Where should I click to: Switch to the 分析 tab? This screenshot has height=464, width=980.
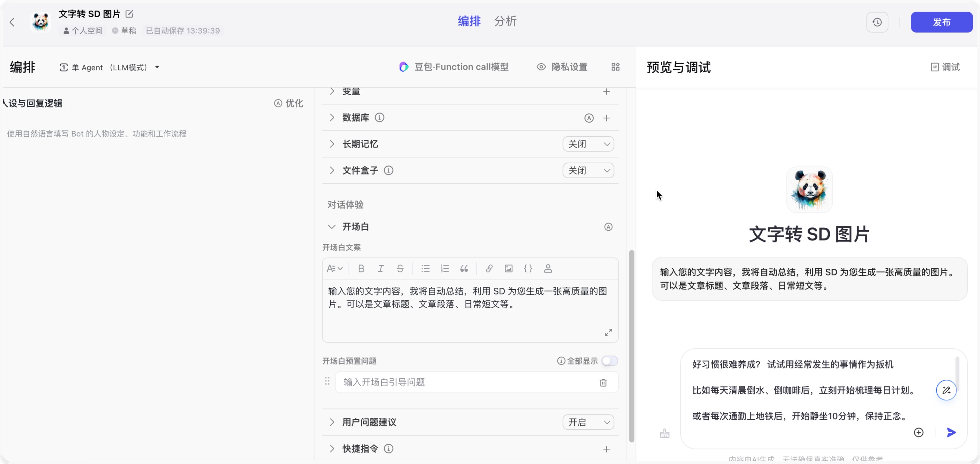coord(505,21)
